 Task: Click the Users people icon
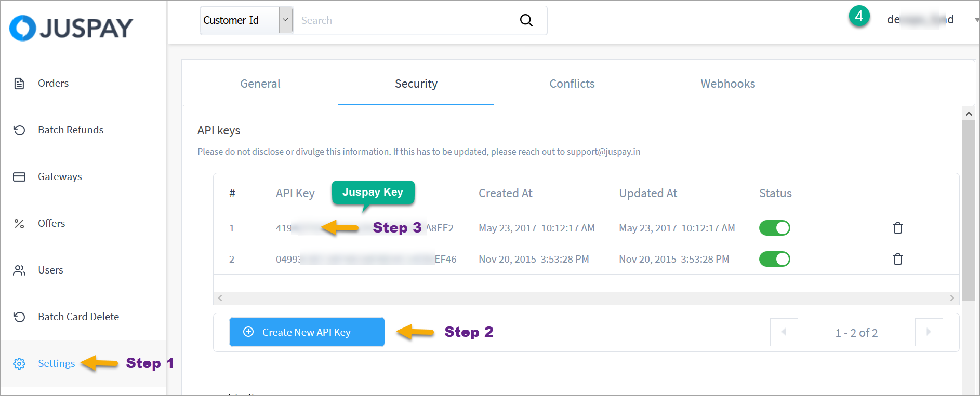tap(19, 270)
